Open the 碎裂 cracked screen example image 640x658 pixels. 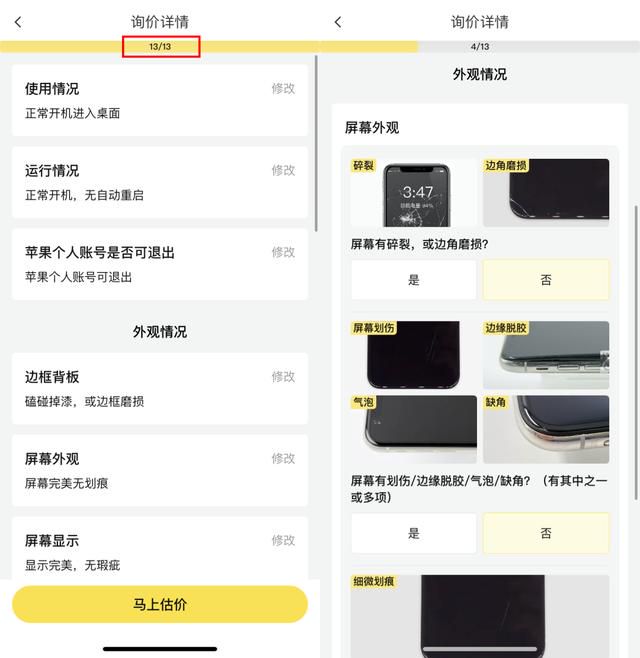(413, 193)
